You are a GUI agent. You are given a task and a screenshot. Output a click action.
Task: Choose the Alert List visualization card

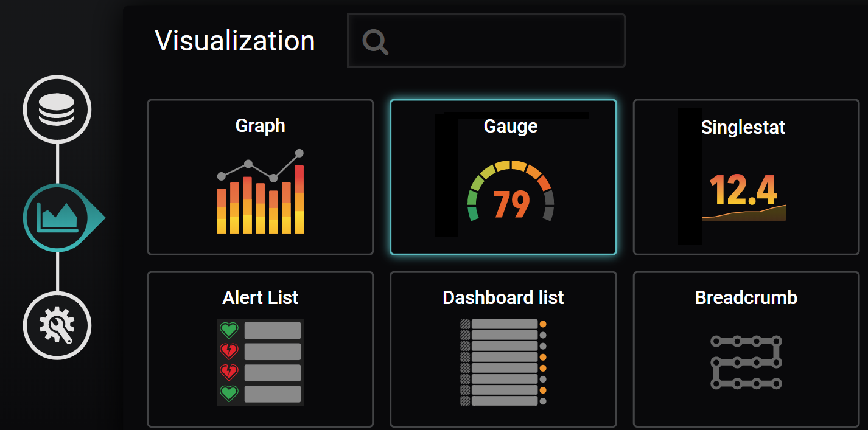point(261,349)
